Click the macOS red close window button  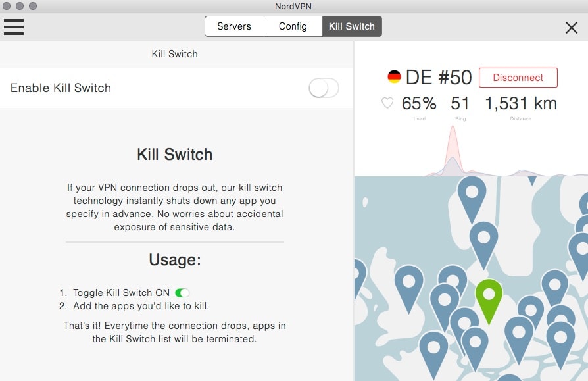(7, 6)
